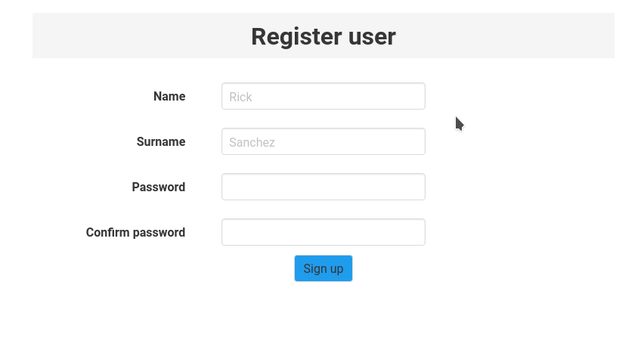Click the "Surname" field label
This screenshot has height=350, width=644.
point(161,141)
